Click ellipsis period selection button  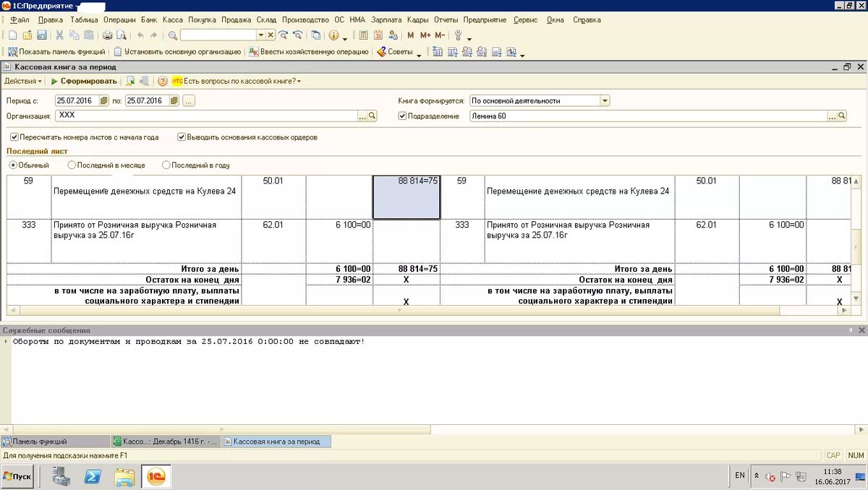189,100
